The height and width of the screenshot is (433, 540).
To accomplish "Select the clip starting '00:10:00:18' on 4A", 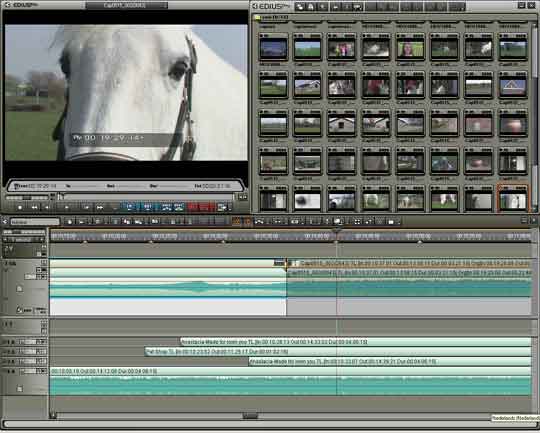I will [291, 371].
